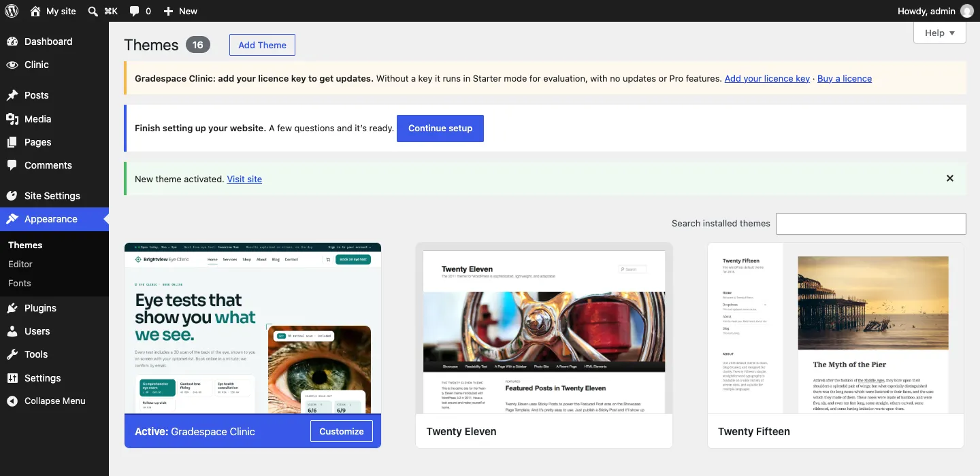Click the Media icon in sidebar

click(12, 119)
